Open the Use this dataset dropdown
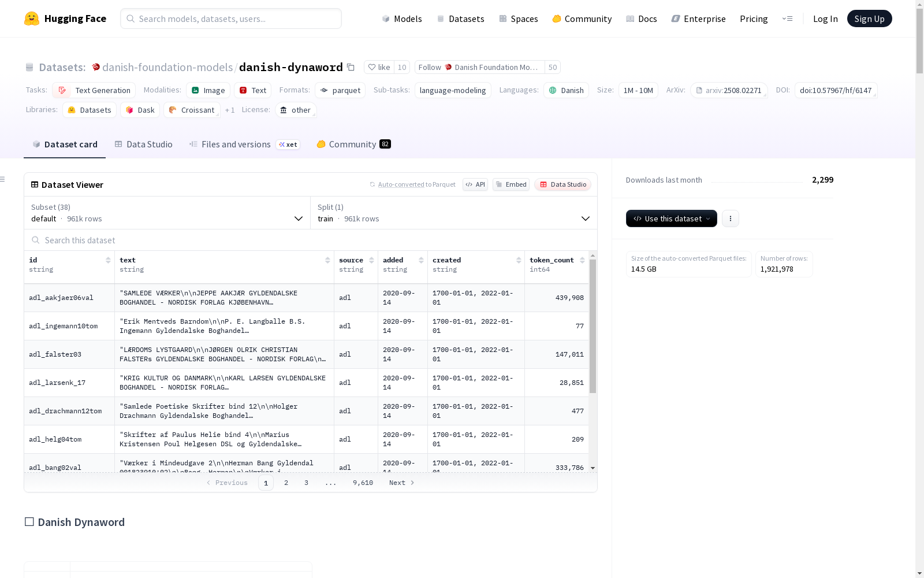 coord(672,218)
